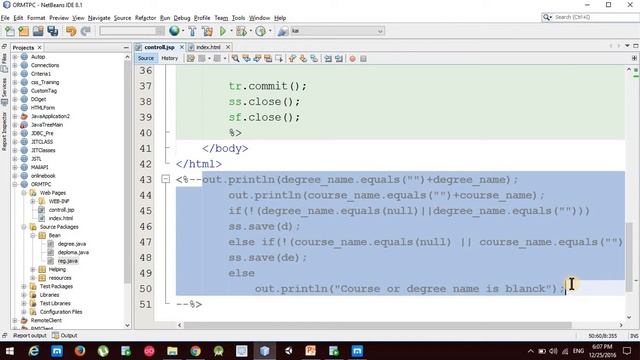Click the Open Project toolbar icon
This screenshot has height=360, width=640.
click(x=38, y=31)
